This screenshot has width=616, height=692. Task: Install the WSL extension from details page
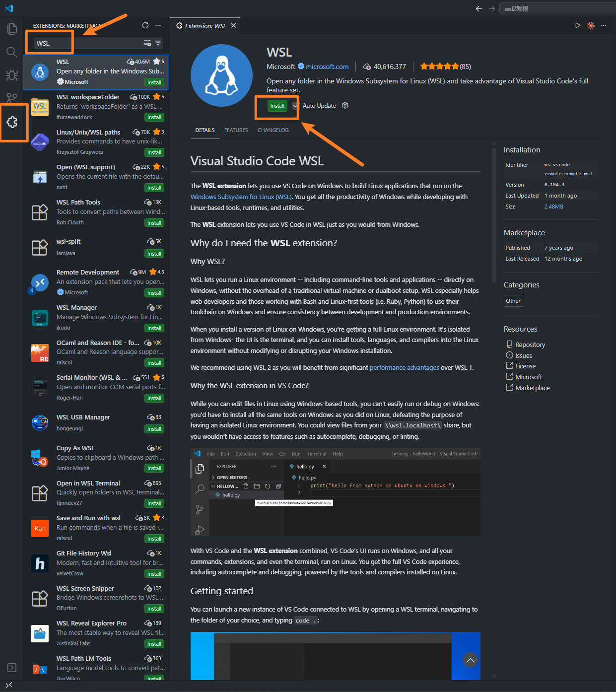click(277, 106)
